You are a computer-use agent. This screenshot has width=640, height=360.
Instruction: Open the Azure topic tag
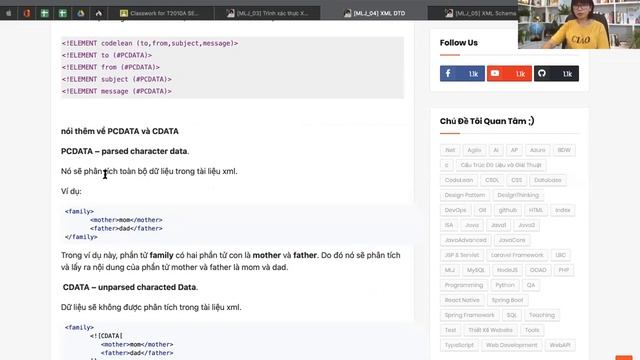[x=537, y=150]
